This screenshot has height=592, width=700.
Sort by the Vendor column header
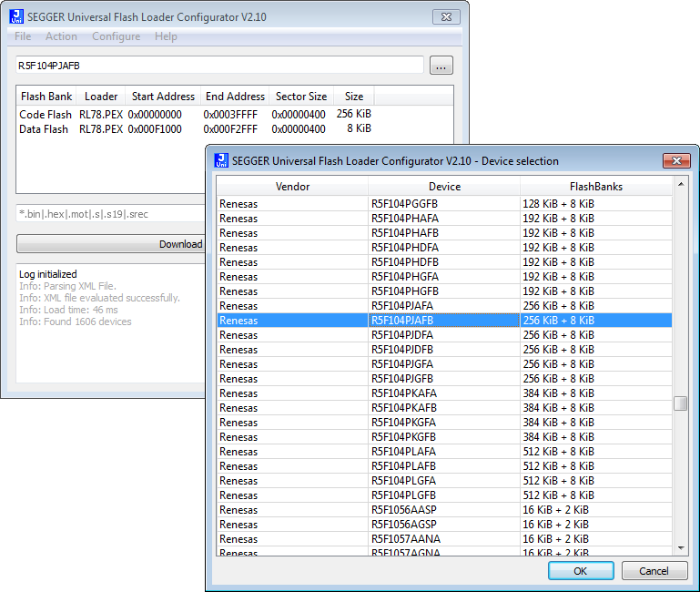292,187
